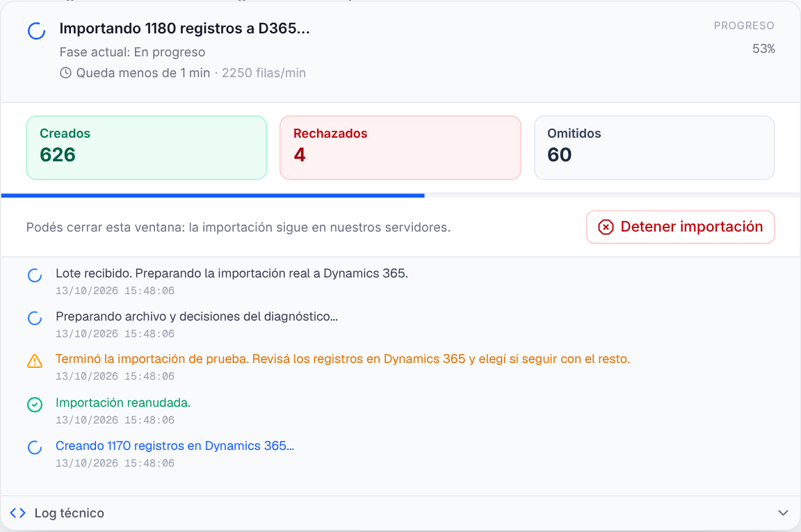The width and height of the screenshot is (801, 532).
Task: Click the "Podés cerrar esta ventana" notice
Action: (x=238, y=227)
